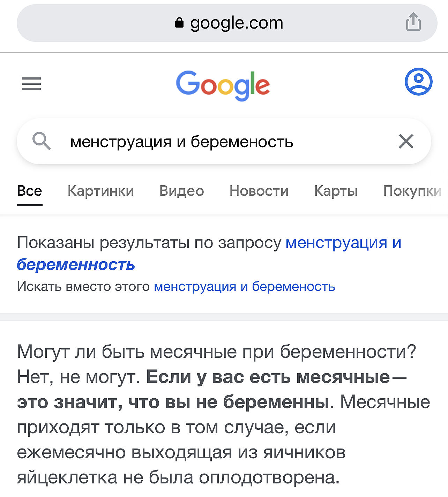Open the Покупки tab
448x497 pixels.
412,191
